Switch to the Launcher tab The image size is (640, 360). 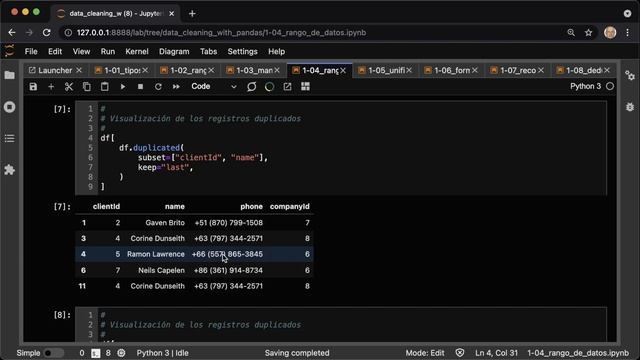[x=55, y=70]
